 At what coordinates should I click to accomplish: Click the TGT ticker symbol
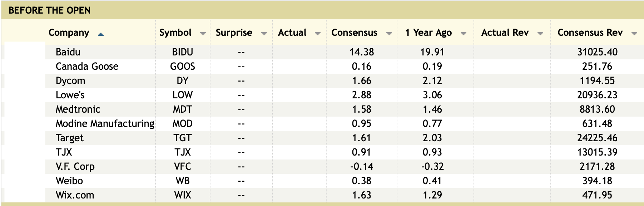[x=182, y=138]
